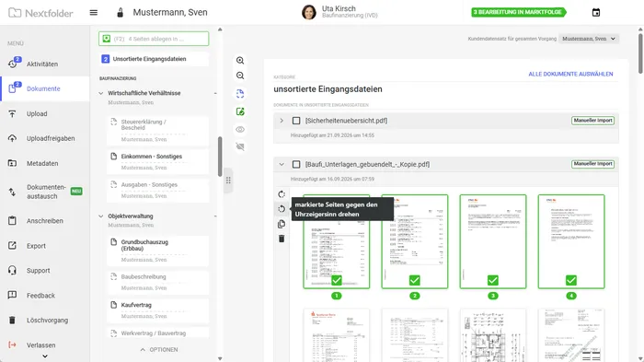This screenshot has height=362, width=644.
Task: Click ALLE DOKUMENTE AUSWÄHLEN link
Action: [570, 74]
